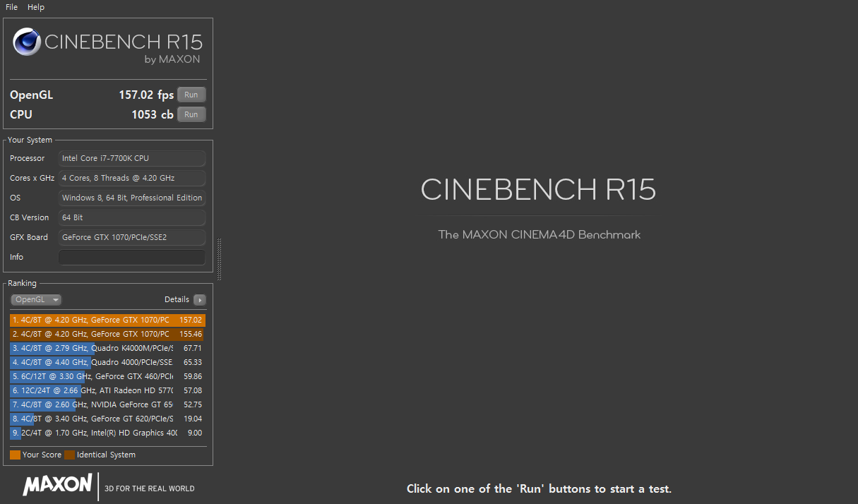Select the GFX Board GeForce GTX 1070 field

132,237
